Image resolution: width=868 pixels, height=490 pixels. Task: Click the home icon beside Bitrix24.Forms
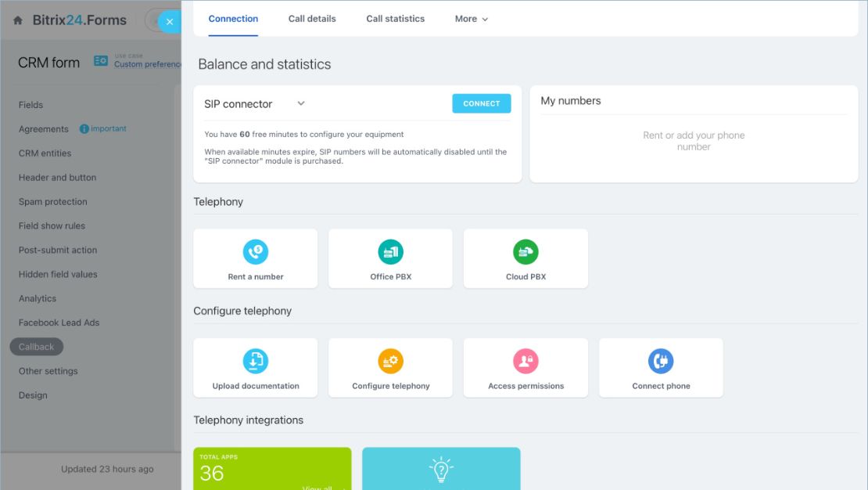point(18,20)
